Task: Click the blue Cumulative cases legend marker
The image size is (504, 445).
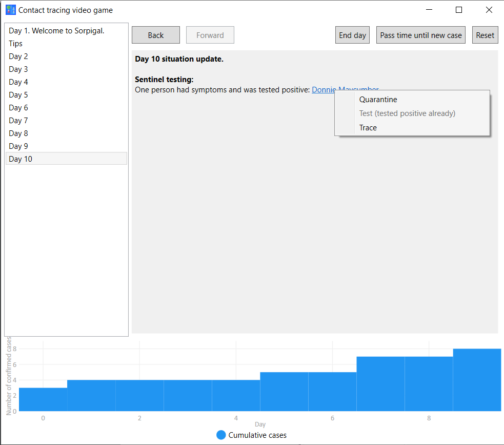Action: pyautogui.click(x=221, y=435)
